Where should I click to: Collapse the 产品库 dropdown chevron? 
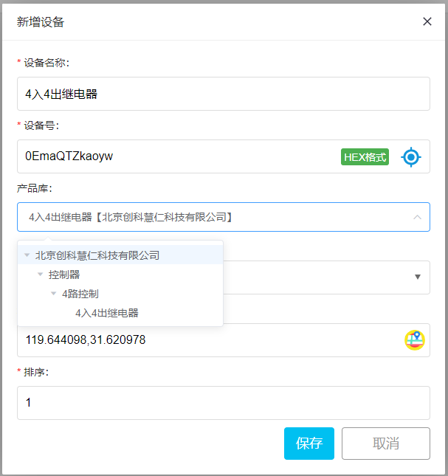coord(417,217)
